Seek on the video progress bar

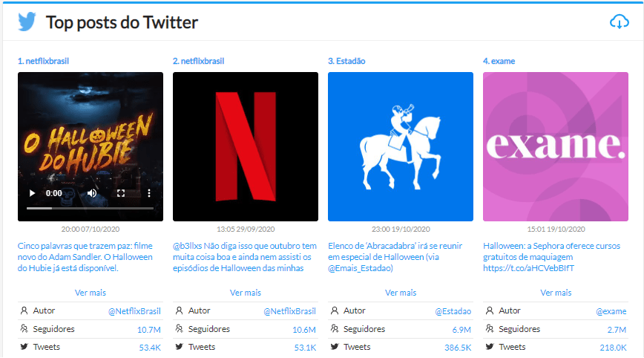tap(90, 209)
